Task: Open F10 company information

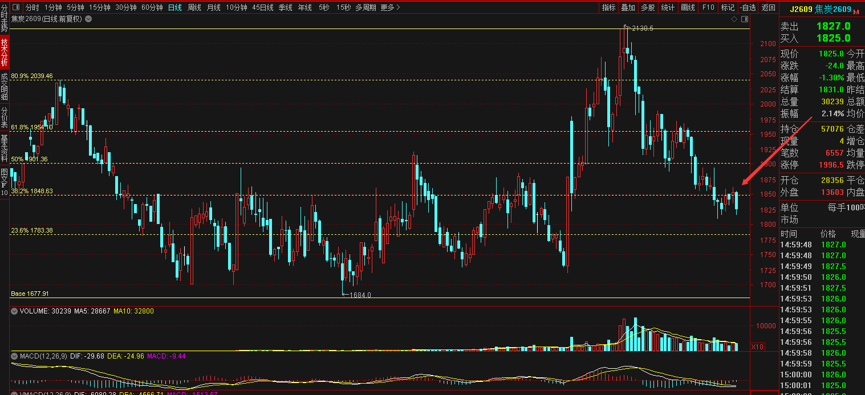Action: (x=708, y=8)
